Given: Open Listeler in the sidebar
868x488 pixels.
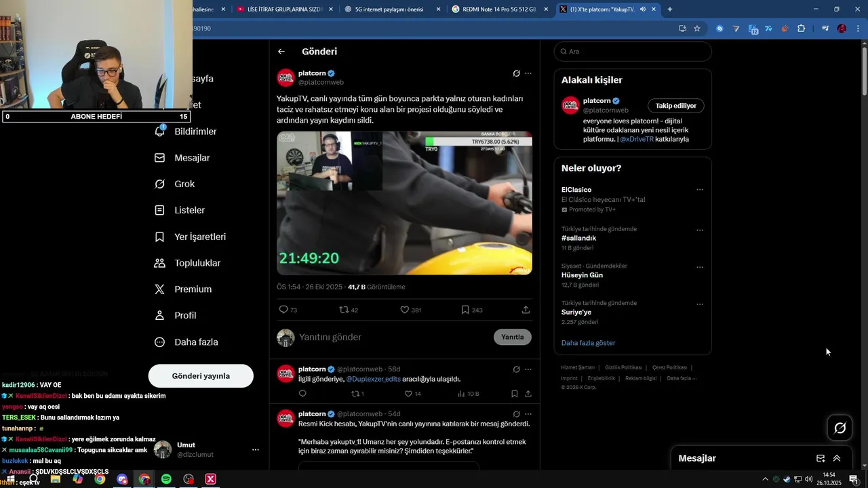Looking at the screenshot, I should pos(180,210).
